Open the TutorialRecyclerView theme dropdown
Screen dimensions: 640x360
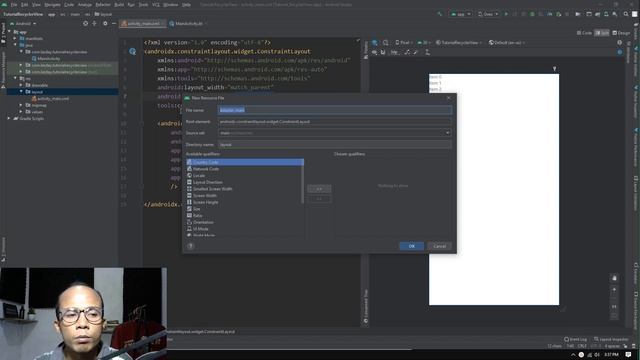459,42
